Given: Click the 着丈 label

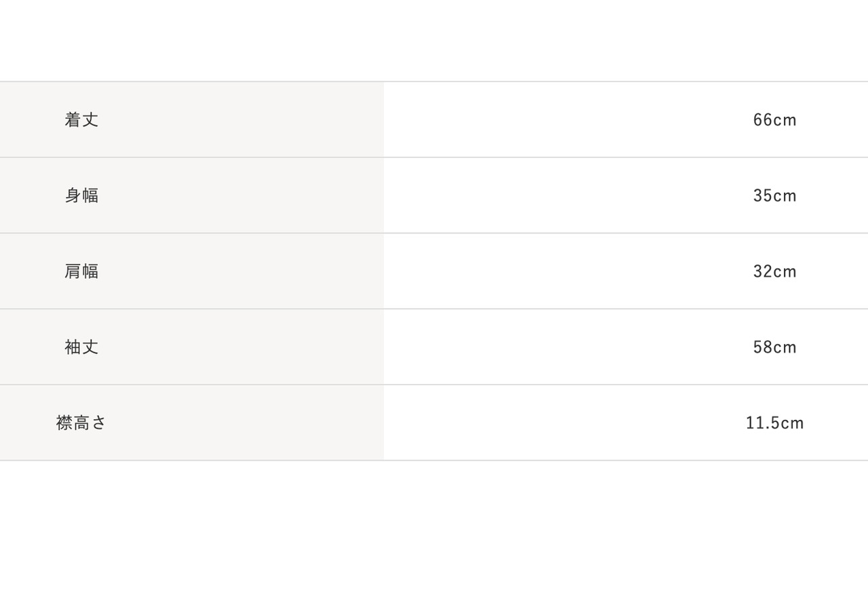Looking at the screenshot, I should click(x=81, y=120).
